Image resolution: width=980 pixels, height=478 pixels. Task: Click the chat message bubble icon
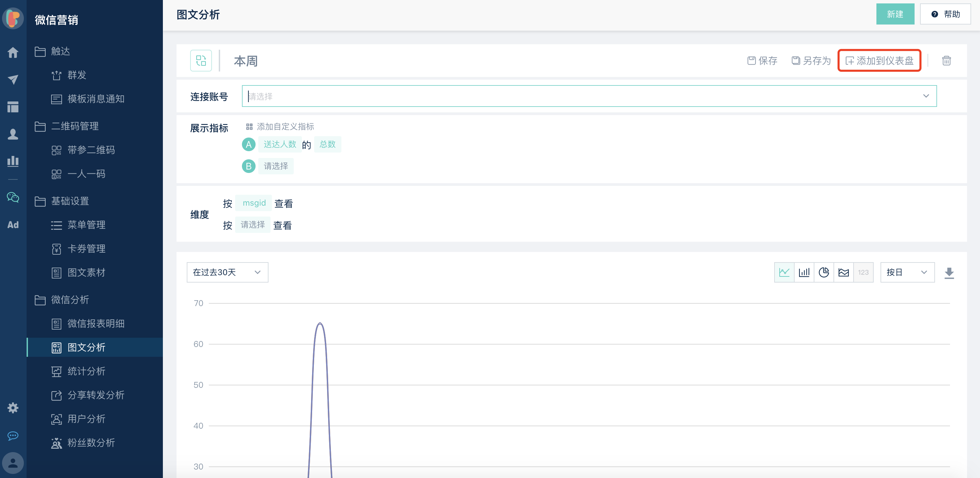(13, 435)
